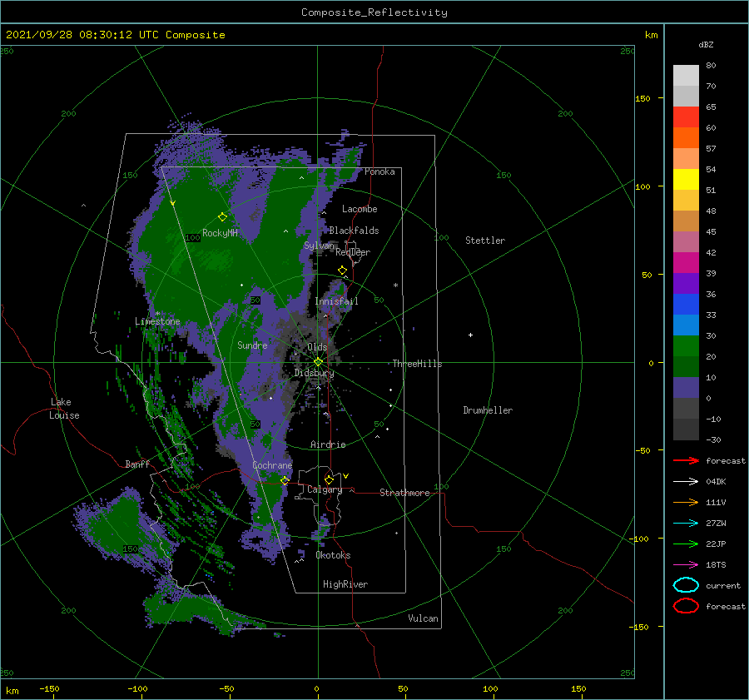Select the blue swatch between 36 and 33
This screenshot has height=700, width=749.
686,305
